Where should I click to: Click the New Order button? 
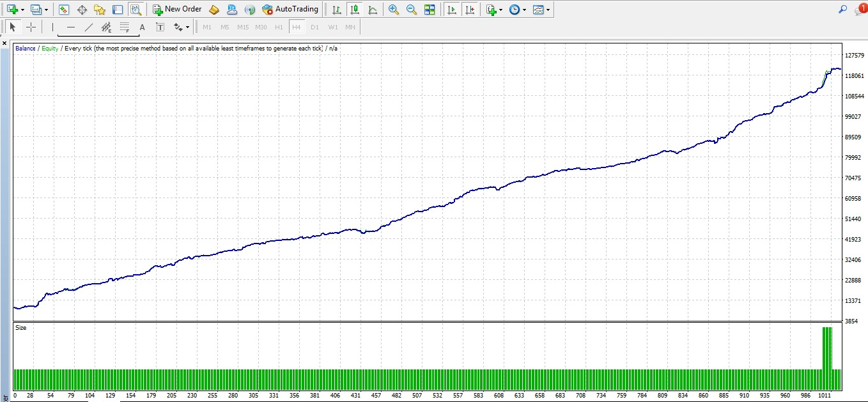click(177, 10)
